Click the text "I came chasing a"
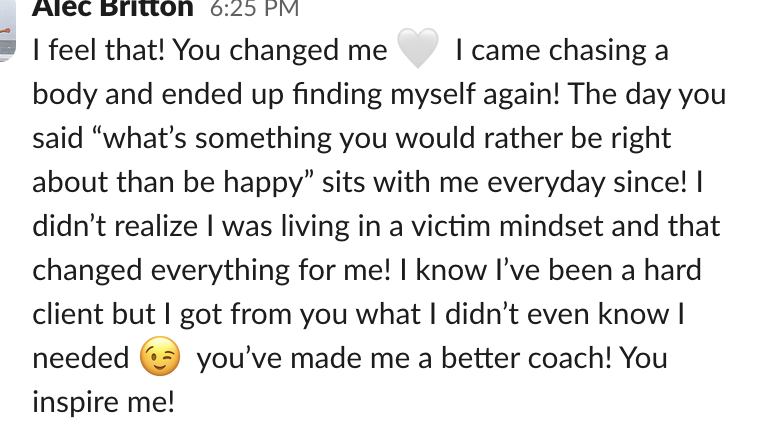Screen dimensions: 760x444 point(562,50)
